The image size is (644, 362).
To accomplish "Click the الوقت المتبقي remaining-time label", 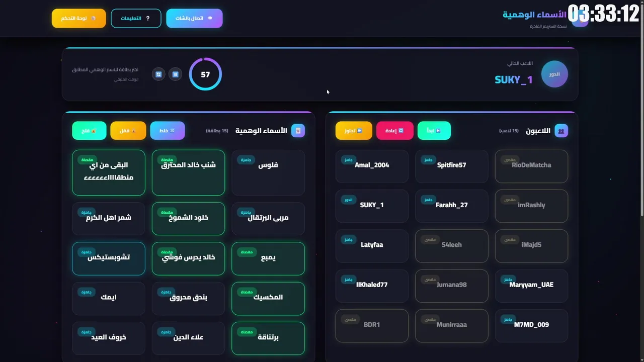I will coord(126,79).
